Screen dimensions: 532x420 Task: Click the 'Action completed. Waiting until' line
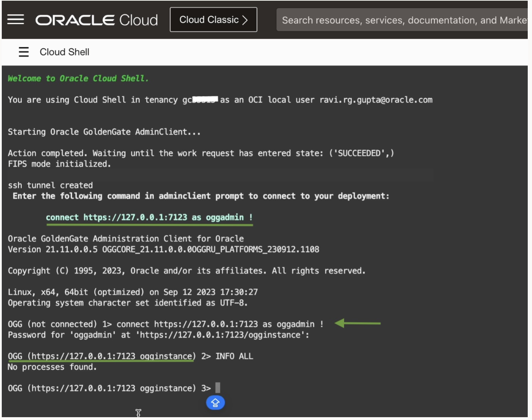point(201,153)
